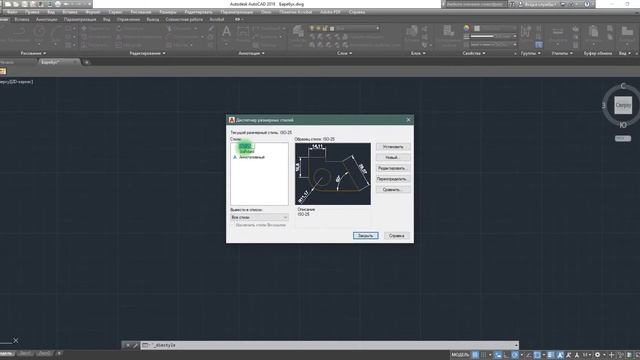Open the Сервис menu

click(116, 12)
